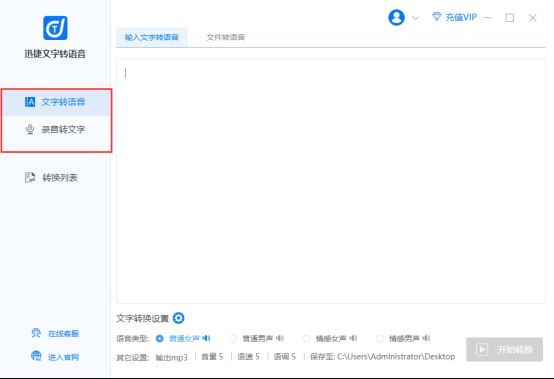Click the 语速 5 speed setting

point(248,357)
